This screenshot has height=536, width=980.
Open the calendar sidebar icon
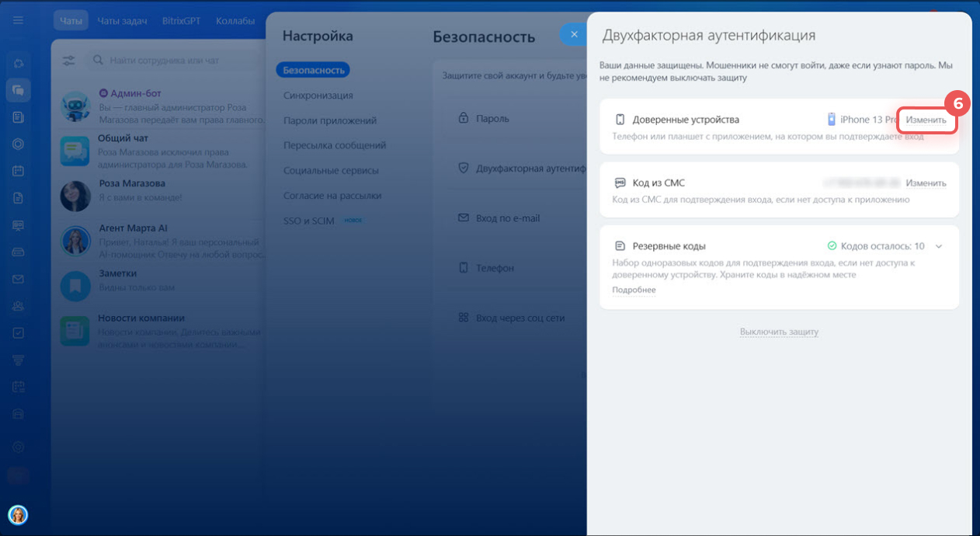click(x=18, y=171)
